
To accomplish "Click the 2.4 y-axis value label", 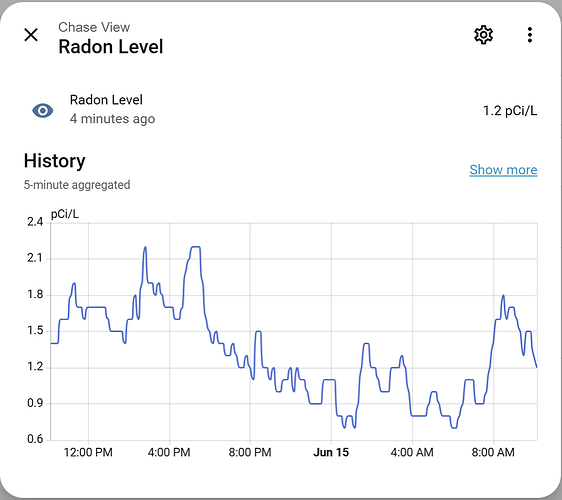I will click(x=35, y=222).
